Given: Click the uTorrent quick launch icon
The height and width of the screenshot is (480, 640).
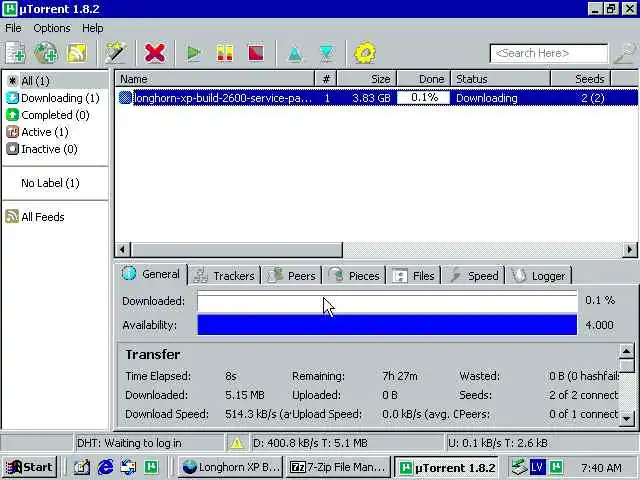Looking at the screenshot, I should 151,467.
